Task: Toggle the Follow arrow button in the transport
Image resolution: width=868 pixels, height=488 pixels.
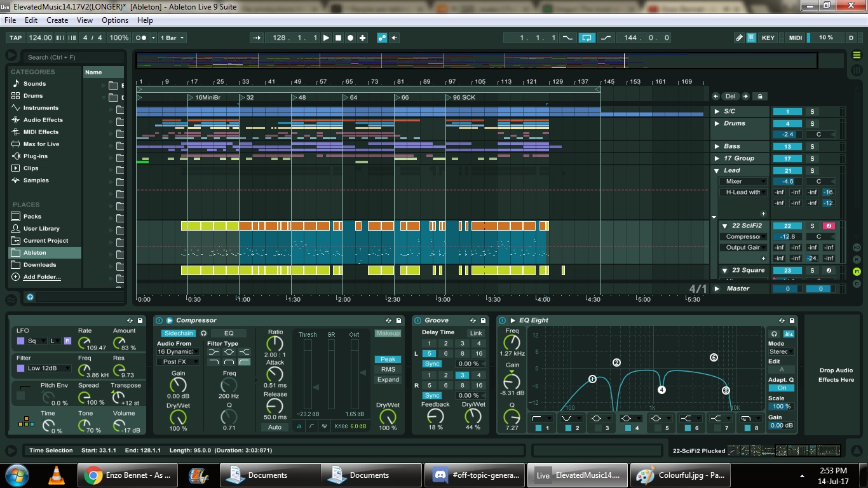Action: pos(257,37)
